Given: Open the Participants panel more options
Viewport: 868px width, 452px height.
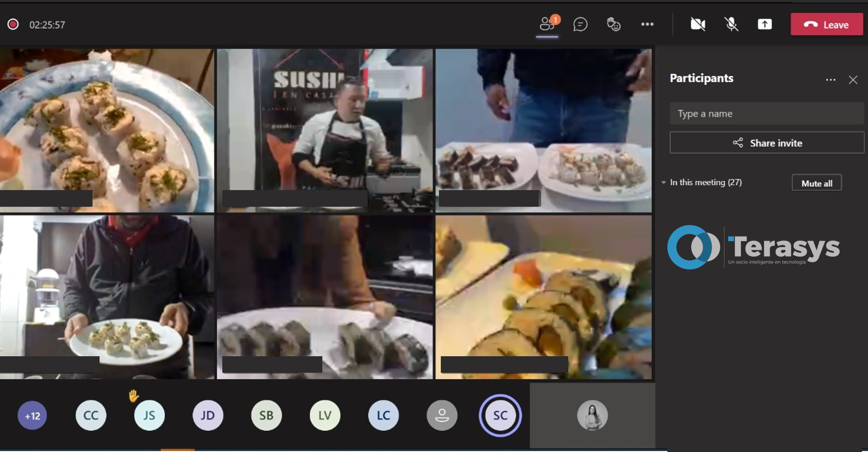Looking at the screenshot, I should 831,80.
